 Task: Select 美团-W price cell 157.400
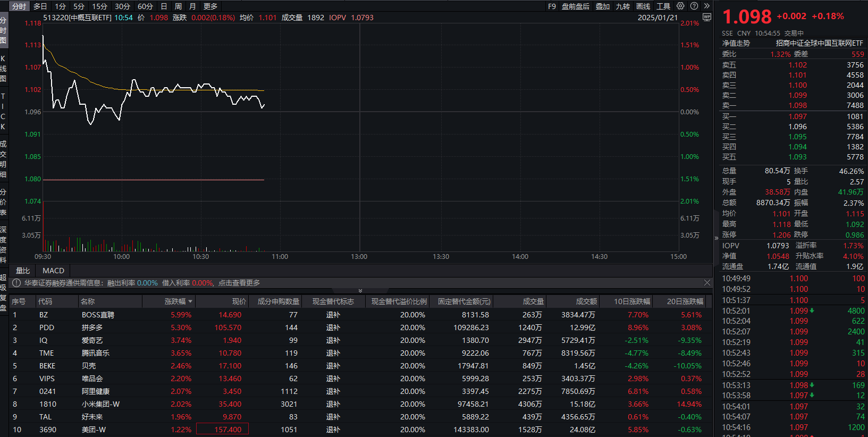[x=222, y=430]
